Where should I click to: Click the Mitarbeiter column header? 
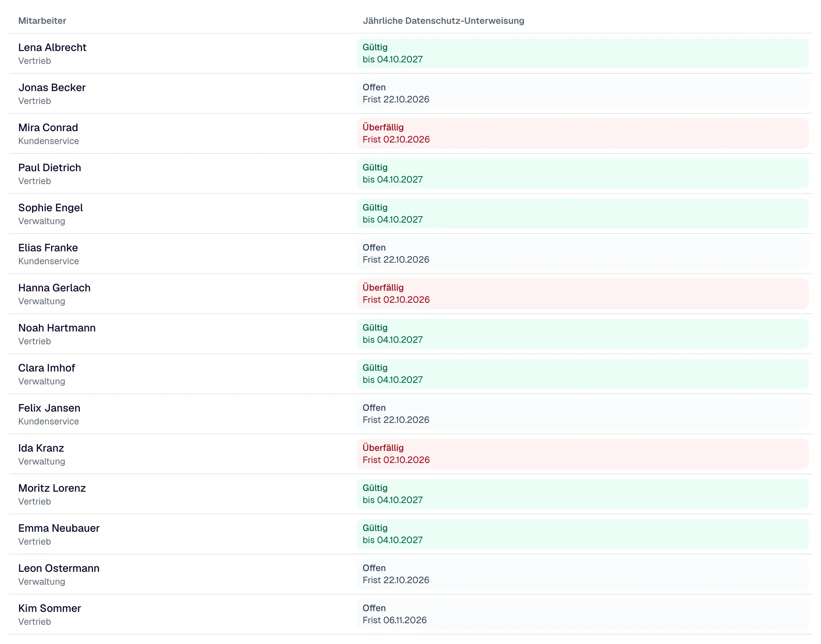(x=42, y=21)
